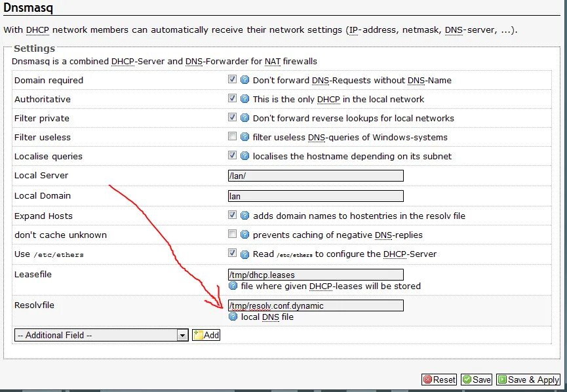The image size is (567, 392).
Task: Click the Leasefile path input field
Action: (316, 275)
